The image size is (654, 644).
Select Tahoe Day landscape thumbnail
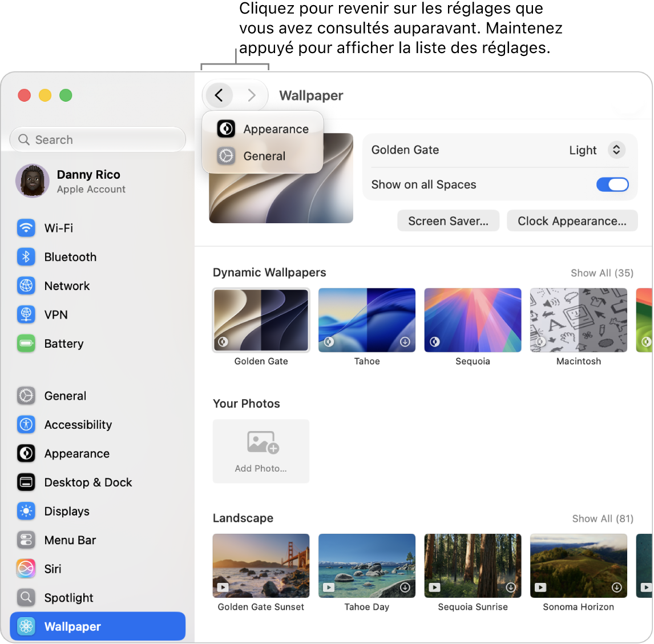[366, 566]
